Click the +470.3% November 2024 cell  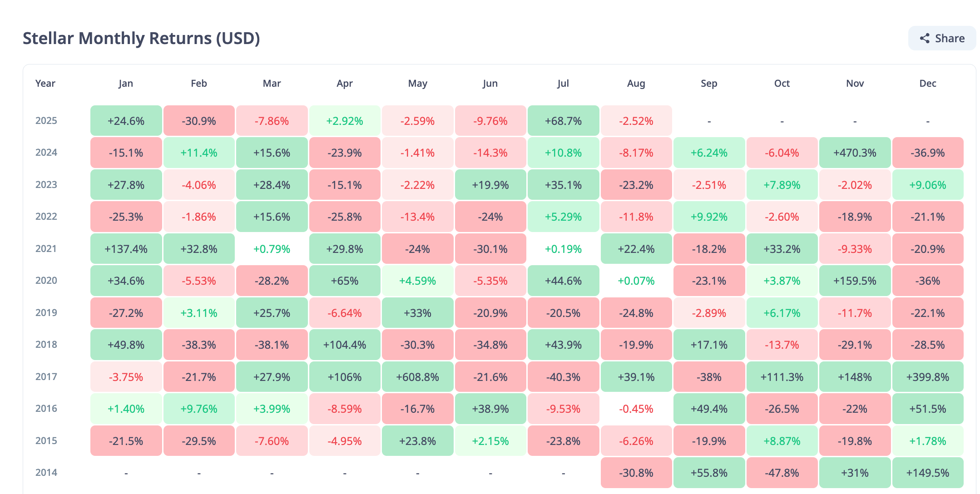[x=855, y=153]
